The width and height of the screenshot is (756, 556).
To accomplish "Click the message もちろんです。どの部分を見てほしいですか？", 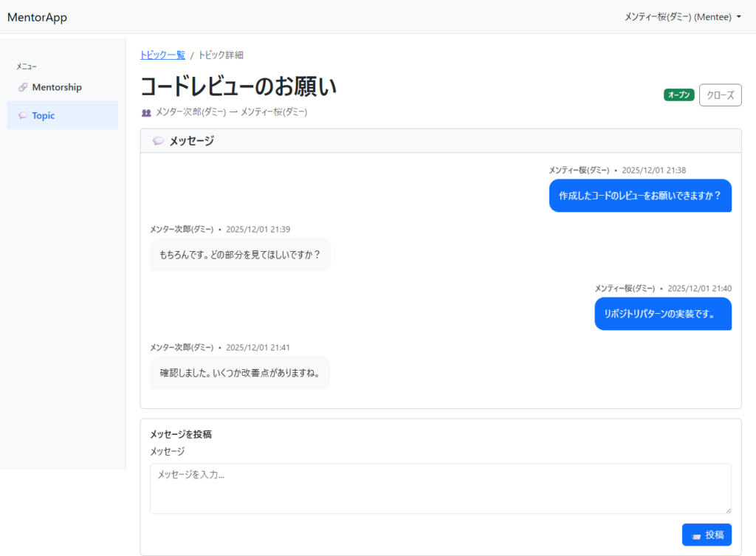I will point(240,255).
